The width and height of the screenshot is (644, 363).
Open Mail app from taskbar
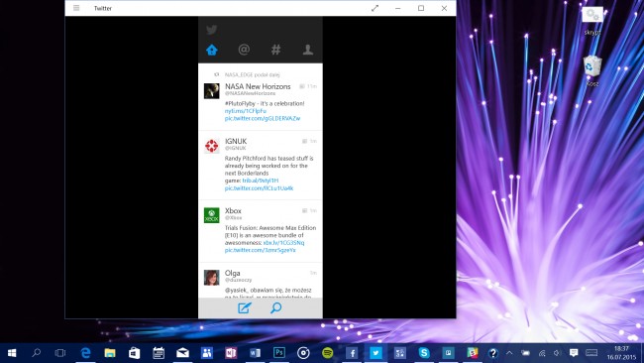182,353
